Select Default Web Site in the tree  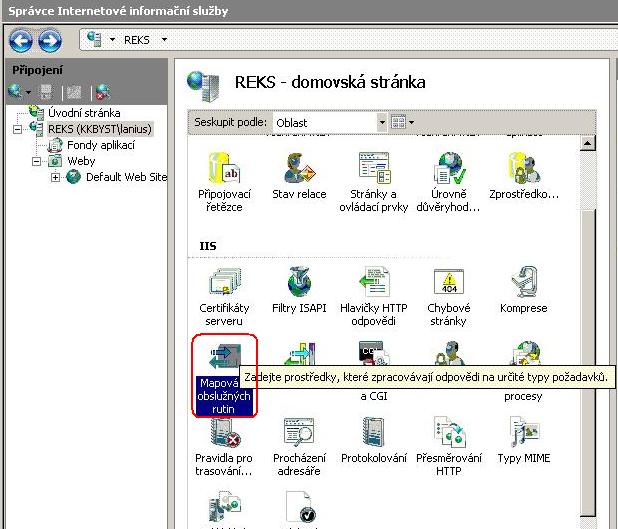tap(127, 177)
